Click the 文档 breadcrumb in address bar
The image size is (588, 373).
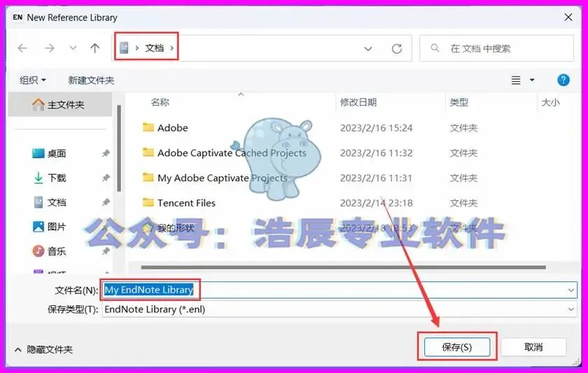155,48
